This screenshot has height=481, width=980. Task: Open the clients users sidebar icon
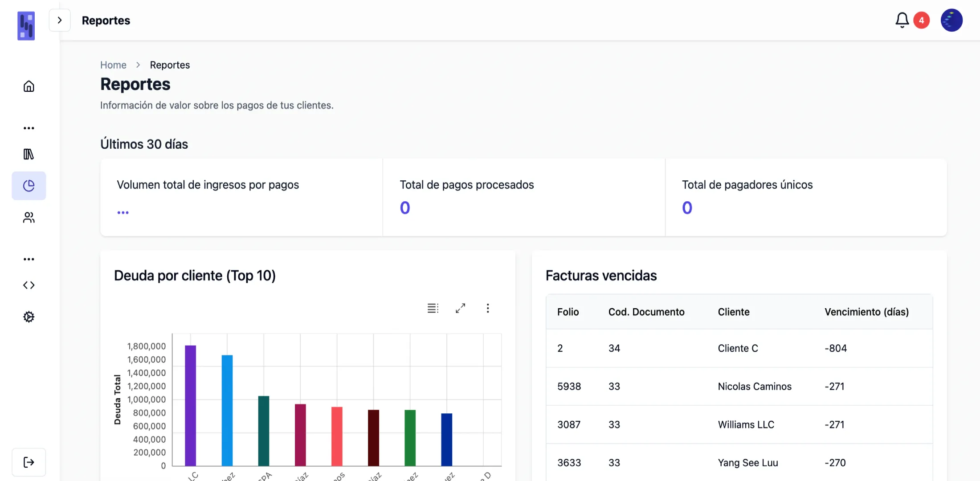[29, 217]
